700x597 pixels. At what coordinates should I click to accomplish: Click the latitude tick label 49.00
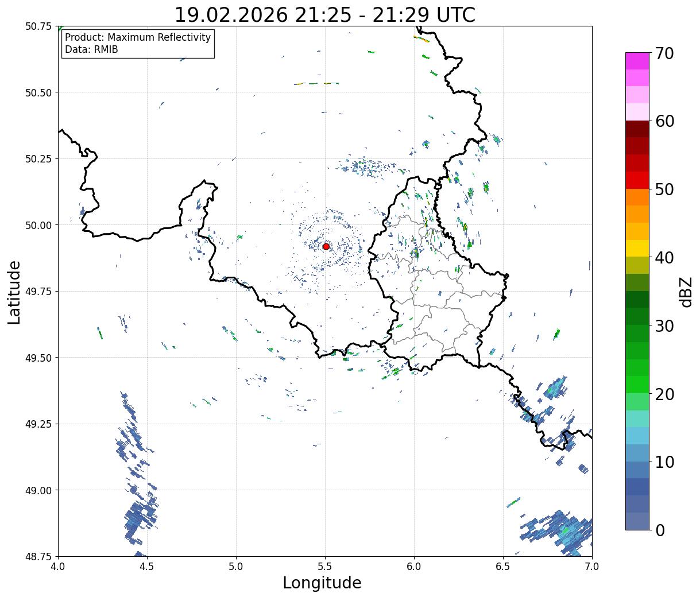coord(39,490)
